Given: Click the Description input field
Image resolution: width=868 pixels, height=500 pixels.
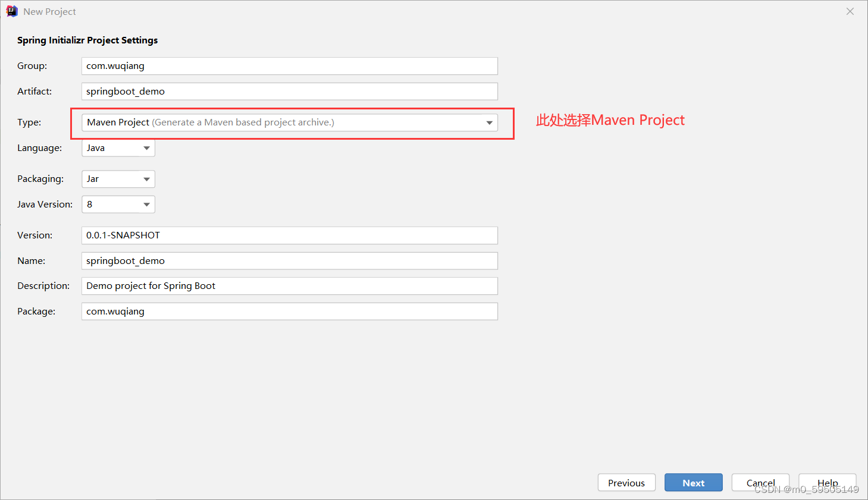Looking at the screenshot, I should pyautogui.click(x=290, y=286).
